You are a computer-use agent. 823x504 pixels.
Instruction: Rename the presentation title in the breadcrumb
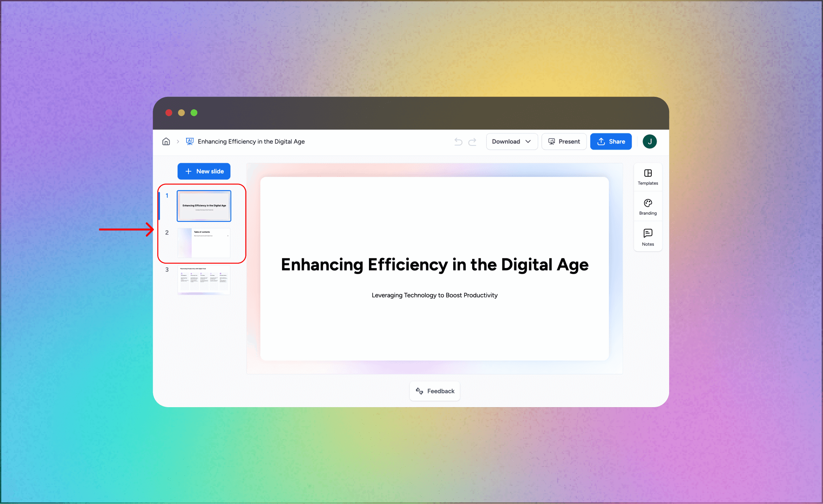coord(252,141)
